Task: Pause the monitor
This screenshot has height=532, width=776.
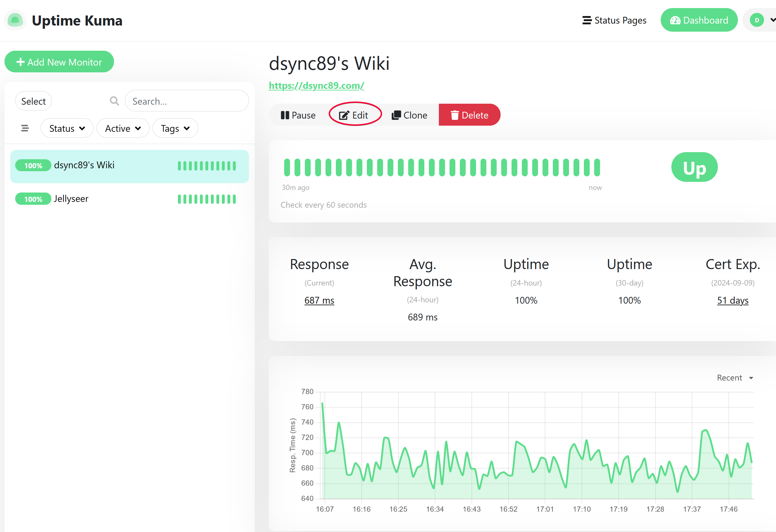Action: [x=298, y=115]
